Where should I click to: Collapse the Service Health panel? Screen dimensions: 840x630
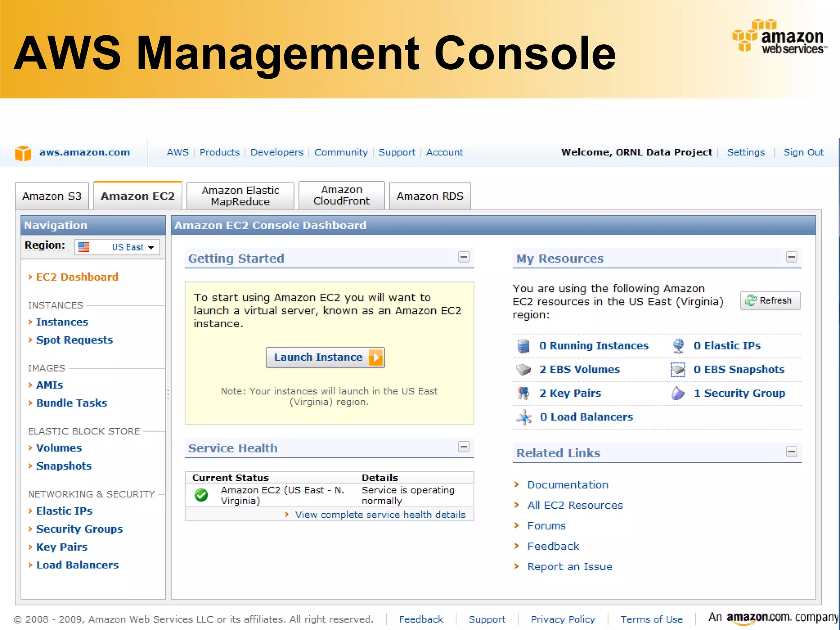463,447
